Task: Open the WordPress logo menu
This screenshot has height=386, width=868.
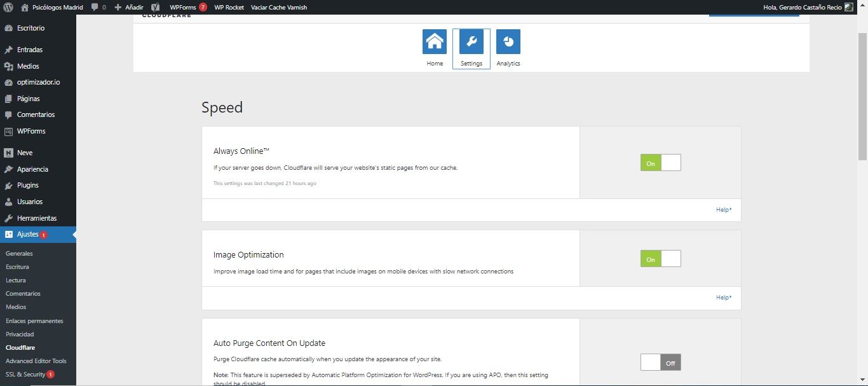Action: click(x=8, y=7)
